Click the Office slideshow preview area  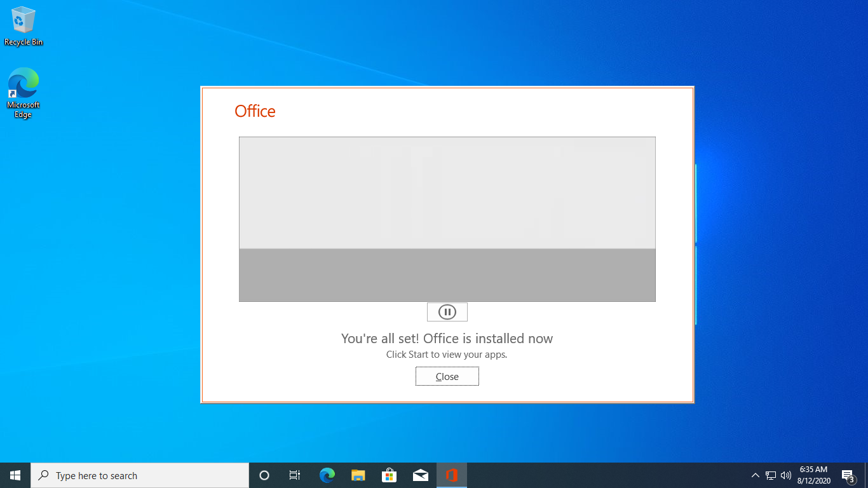coord(447,219)
